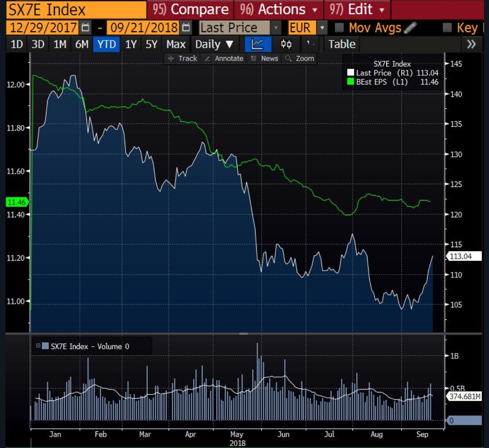Image resolution: width=489 pixels, height=448 pixels.
Task: Select the 1D range tab
Action: pos(17,44)
